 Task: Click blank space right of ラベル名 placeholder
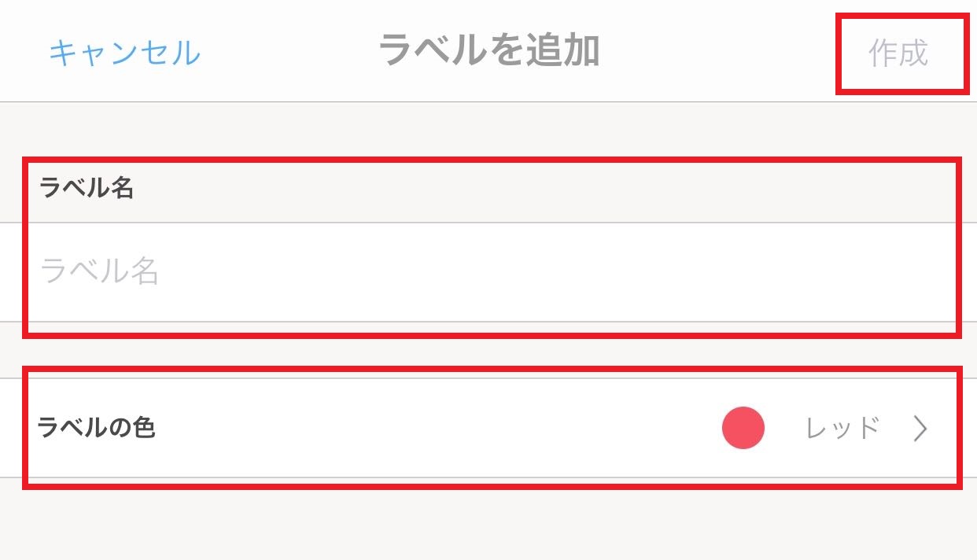(x=551, y=272)
